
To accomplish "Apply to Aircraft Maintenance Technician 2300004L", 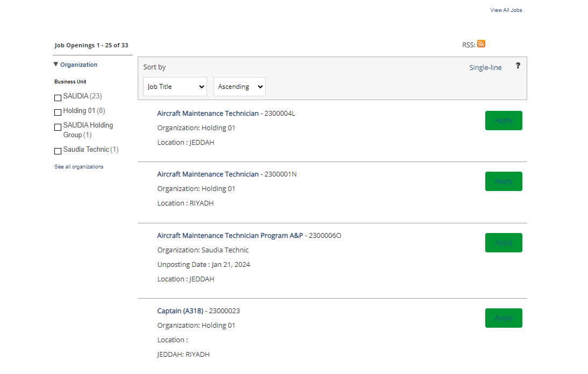I will 503,121.
